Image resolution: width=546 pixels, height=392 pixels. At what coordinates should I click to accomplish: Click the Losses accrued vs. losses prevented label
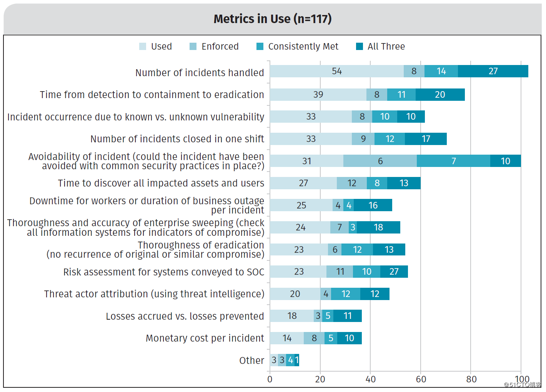(x=185, y=316)
